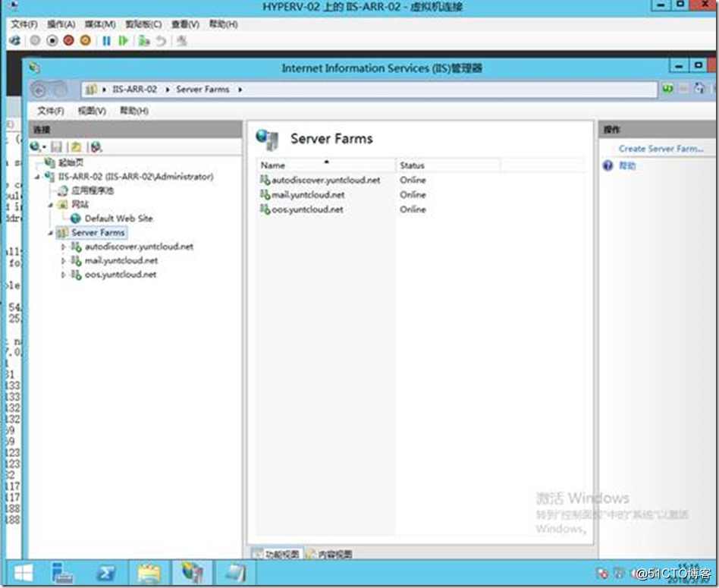Screen dimensions: 719x588
Task: Open IIS Manager 视图(V) menu
Action: [x=92, y=111]
